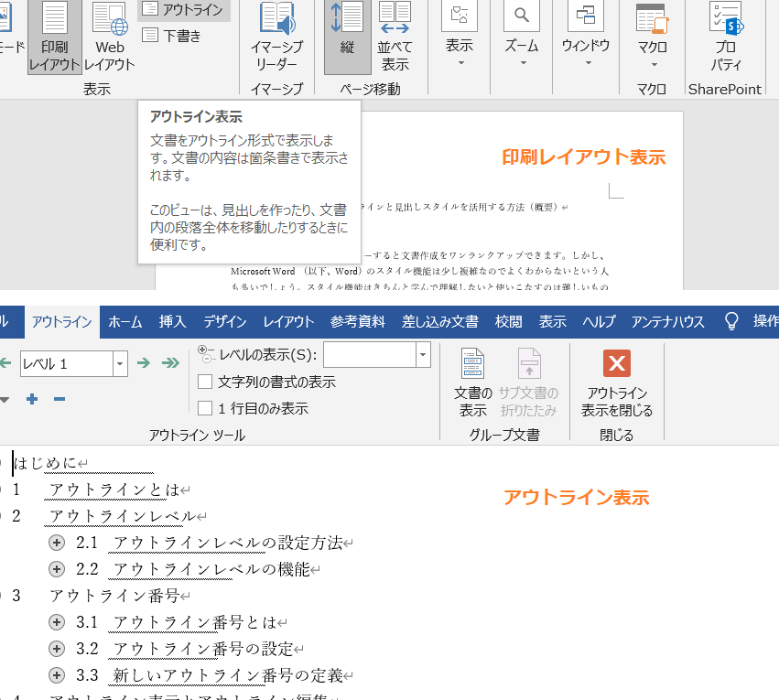Click the はじめに heading text
Viewport: 779px width, 700px height.
tap(43, 464)
